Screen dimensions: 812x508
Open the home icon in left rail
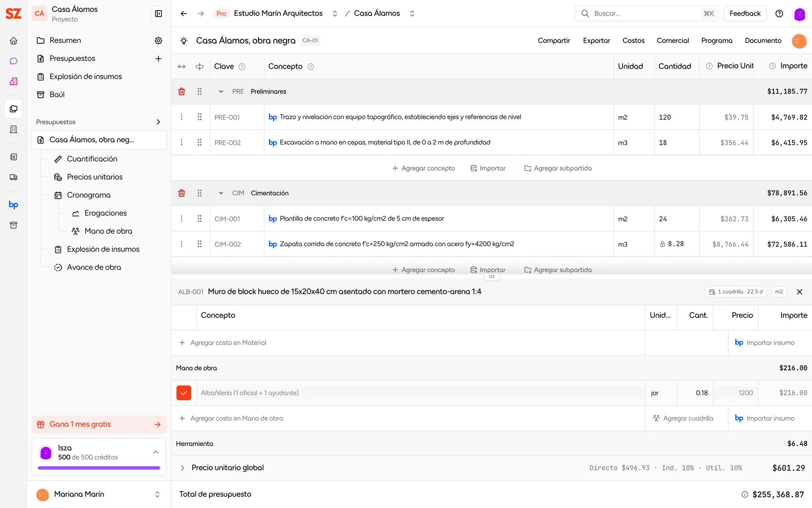pyautogui.click(x=14, y=41)
